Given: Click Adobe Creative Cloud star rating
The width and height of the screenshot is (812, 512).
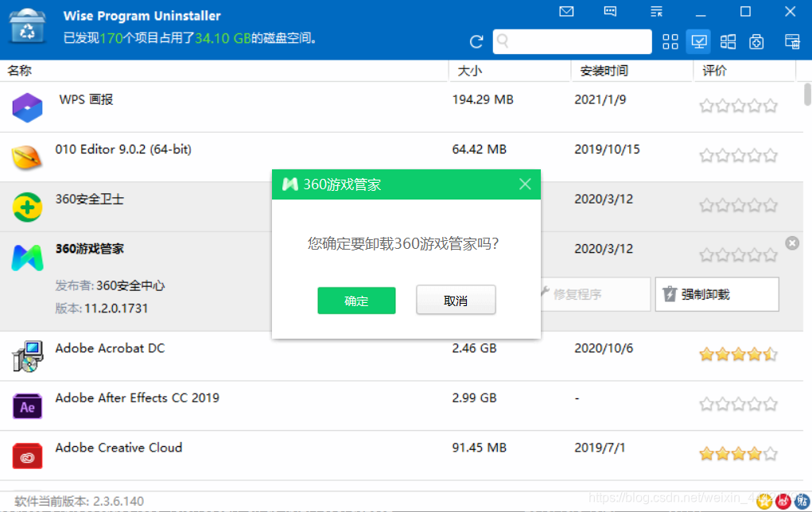Looking at the screenshot, I should click(738, 453).
